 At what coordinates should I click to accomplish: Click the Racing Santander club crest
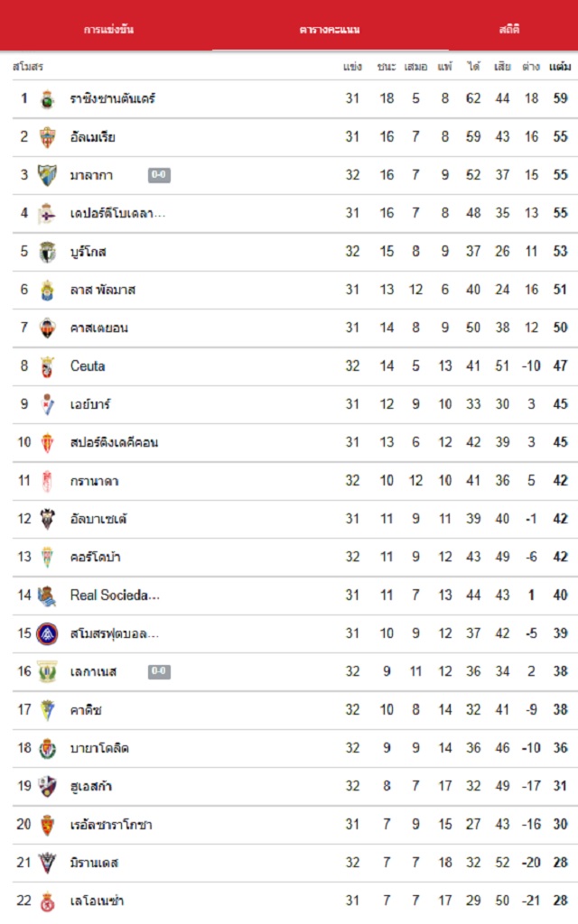(48, 99)
